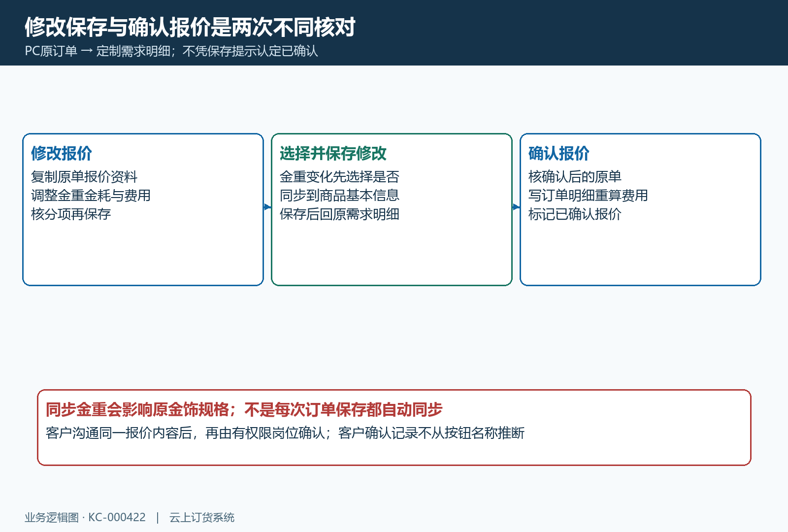
Task: Select the line 复制原单报价资料
Action: coord(84,176)
